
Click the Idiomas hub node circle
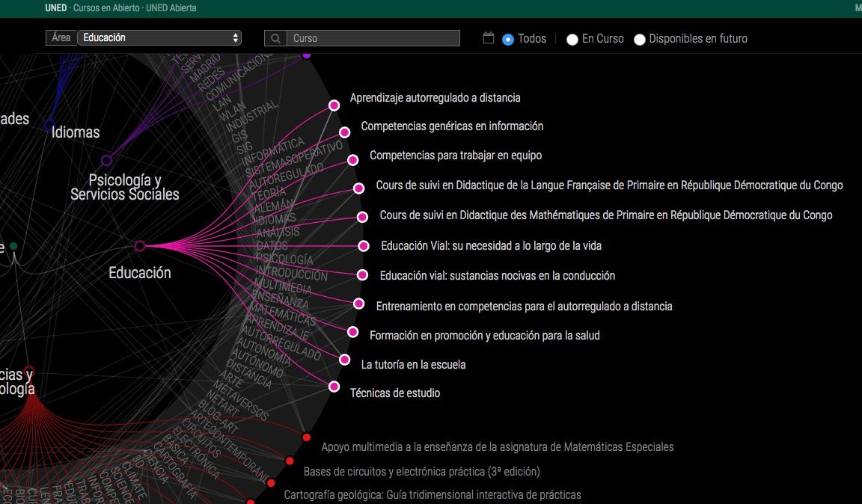[x=49, y=126]
